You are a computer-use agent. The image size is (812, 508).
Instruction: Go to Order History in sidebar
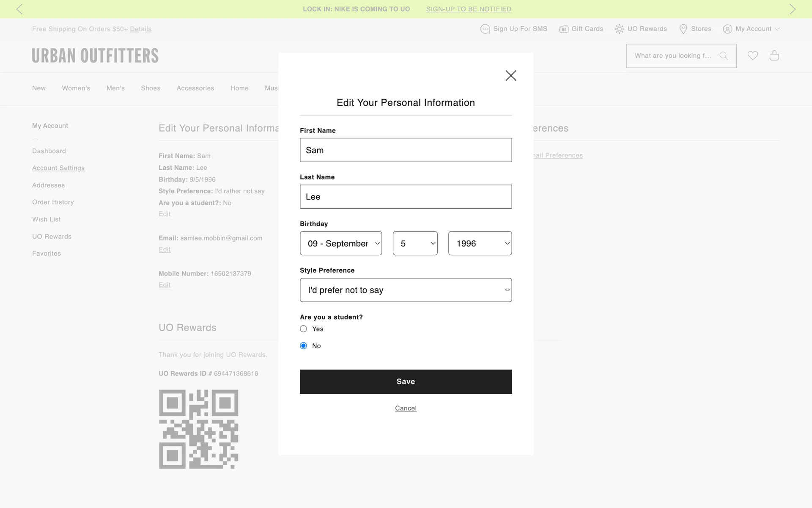pyautogui.click(x=53, y=202)
